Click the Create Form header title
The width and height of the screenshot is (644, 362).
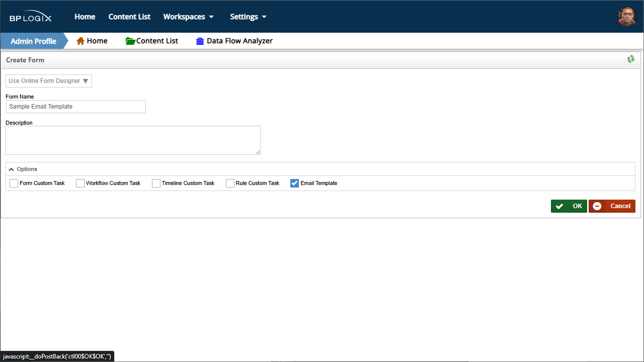click(x=25, y=60)
